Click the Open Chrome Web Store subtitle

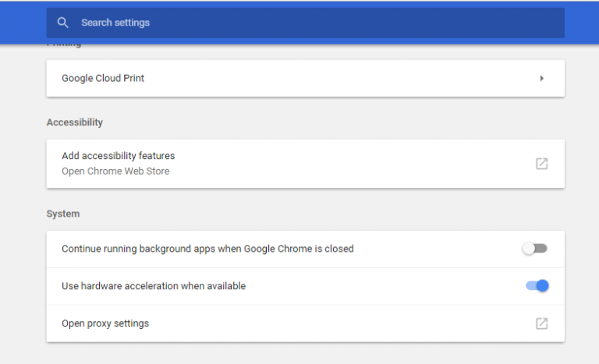point(115,171)
